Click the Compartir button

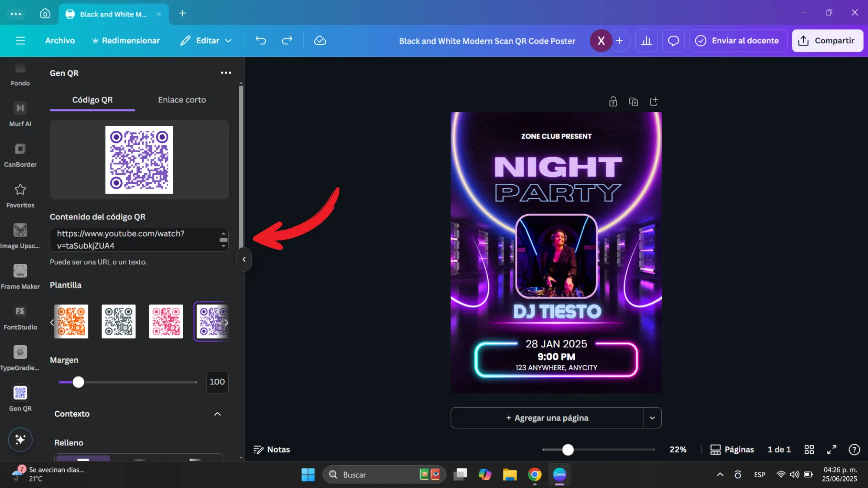[x=827, y=40]
